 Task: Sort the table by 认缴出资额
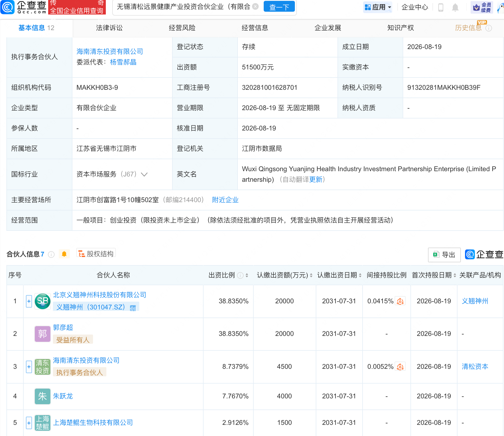click(311, 275)
